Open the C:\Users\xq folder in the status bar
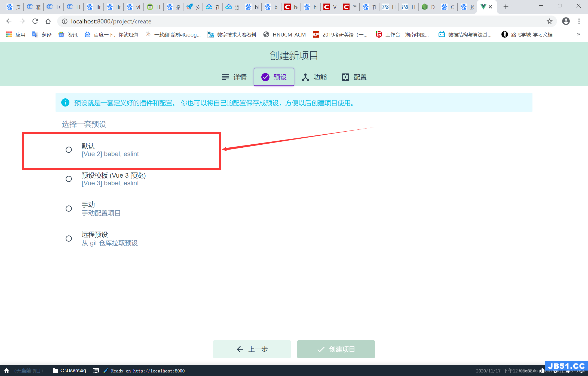588x376 pixels. click(x=69, y=371)
